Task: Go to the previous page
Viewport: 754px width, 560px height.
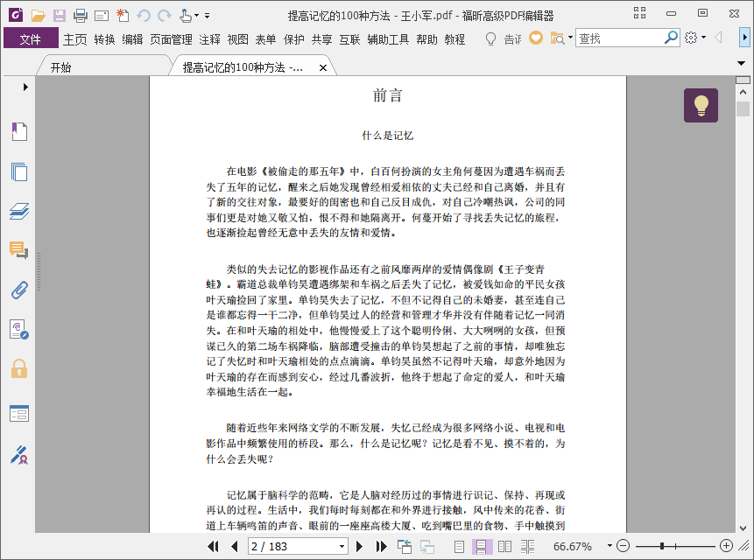Action: (235, 546)
